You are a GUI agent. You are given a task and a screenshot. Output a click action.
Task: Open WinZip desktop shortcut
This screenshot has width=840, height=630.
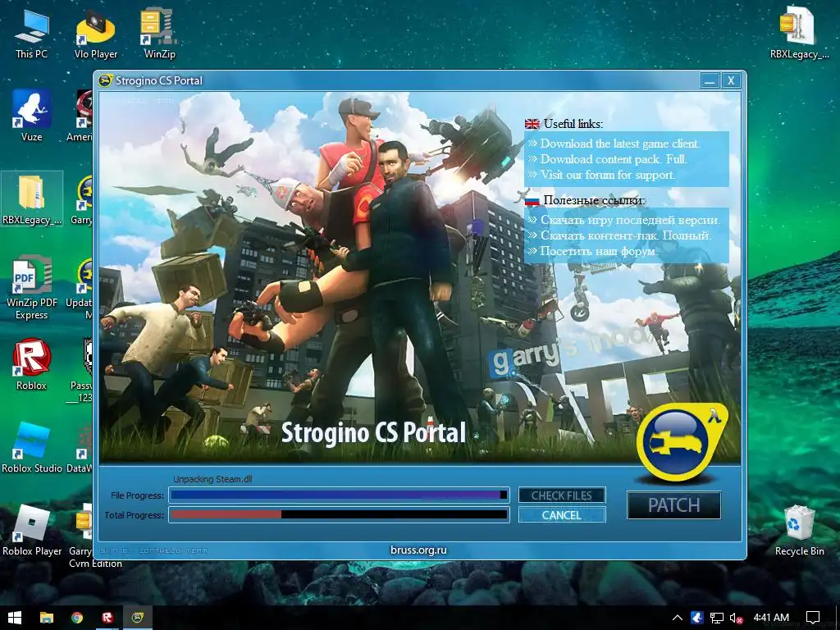tap(159, 34)
